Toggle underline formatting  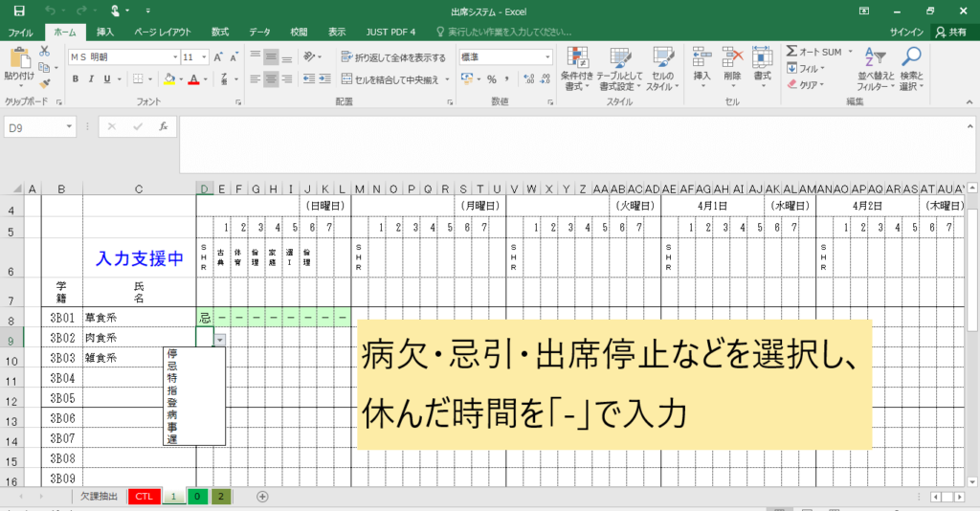107,78
